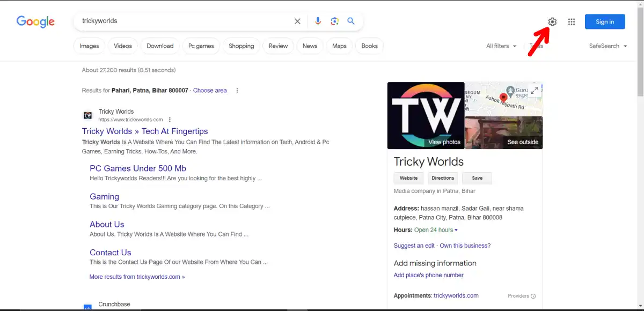The width and height of the screenshot is (644, 311).
Task: Switch to the Images tab
Action: [x=89, y=46]
